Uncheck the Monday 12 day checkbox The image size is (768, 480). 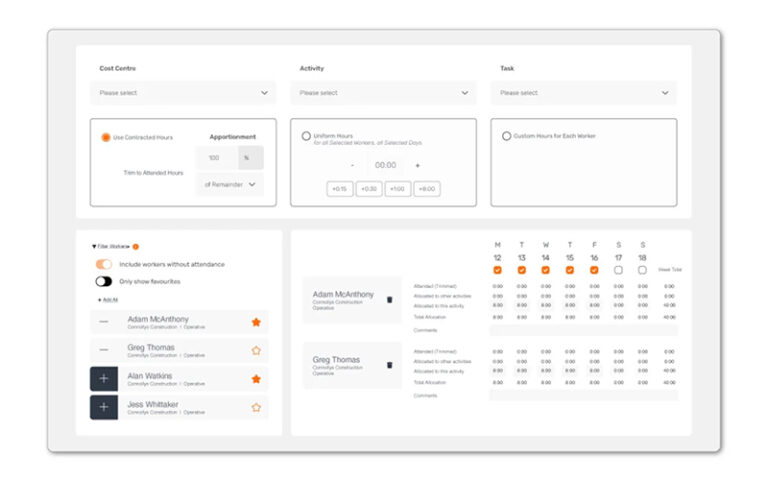click(x=498, y=270)
